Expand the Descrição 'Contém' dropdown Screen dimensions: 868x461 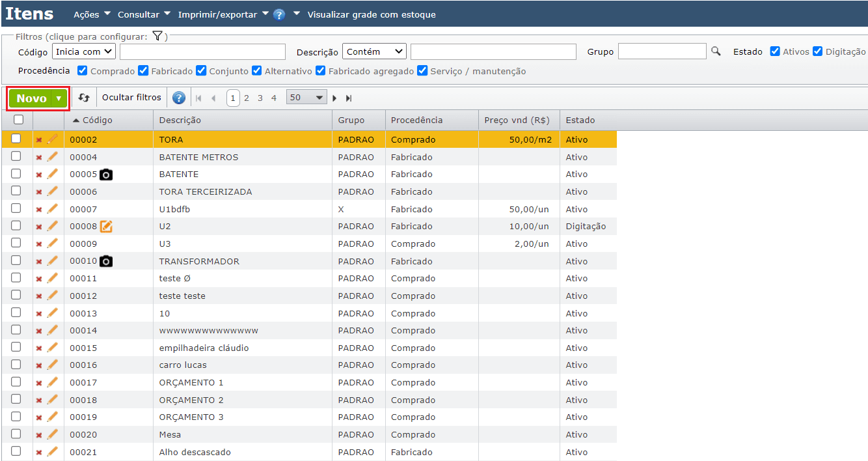pyautogui.click(x=374, y=51)
